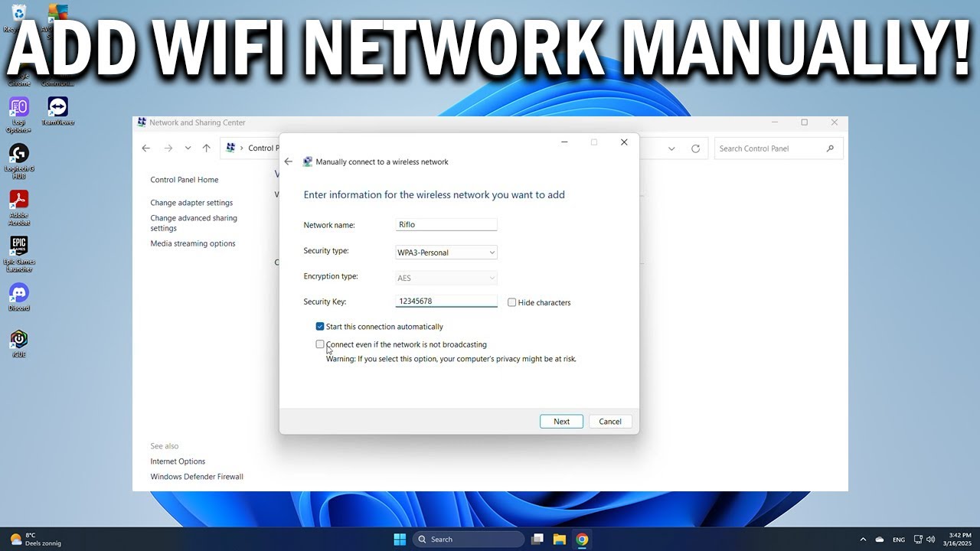Click the Security Key field
Screen dimensions: 980x551
pos(446,301)
